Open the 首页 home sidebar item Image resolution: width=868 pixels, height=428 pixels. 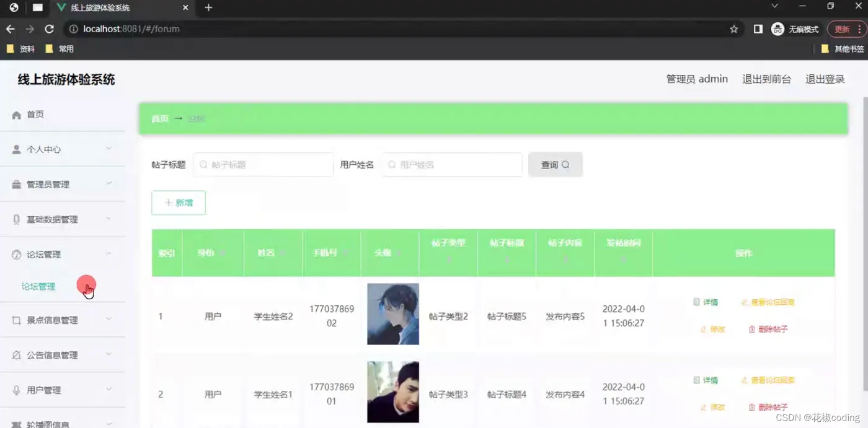click(x=62, y=115)
